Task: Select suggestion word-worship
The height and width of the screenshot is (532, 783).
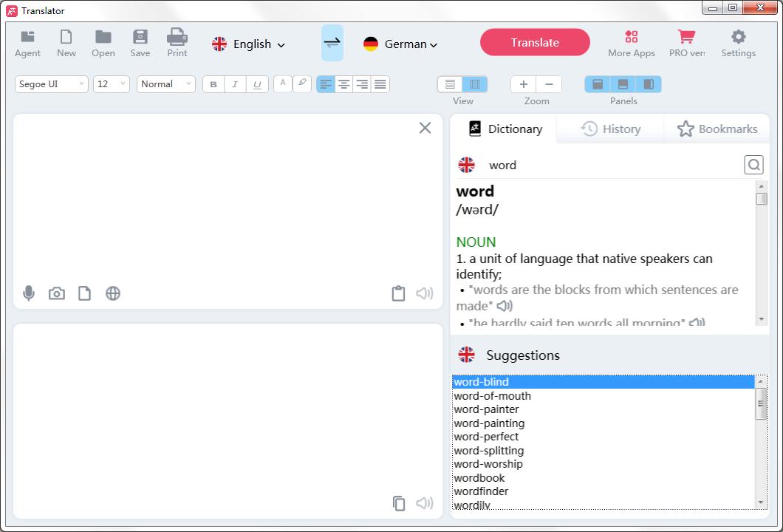Action: click(x=604, y=464)
